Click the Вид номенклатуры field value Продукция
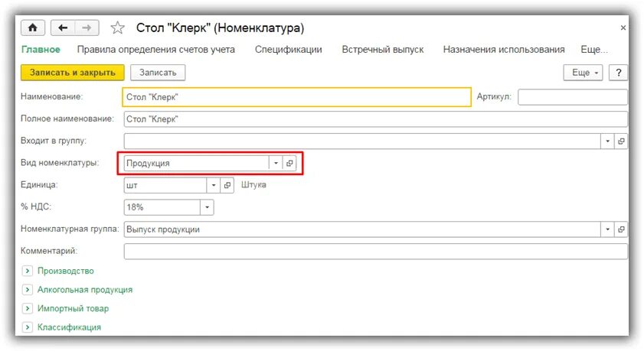This screenshot has height=351, width=644. pyautogui.click(x=197, y=163)
